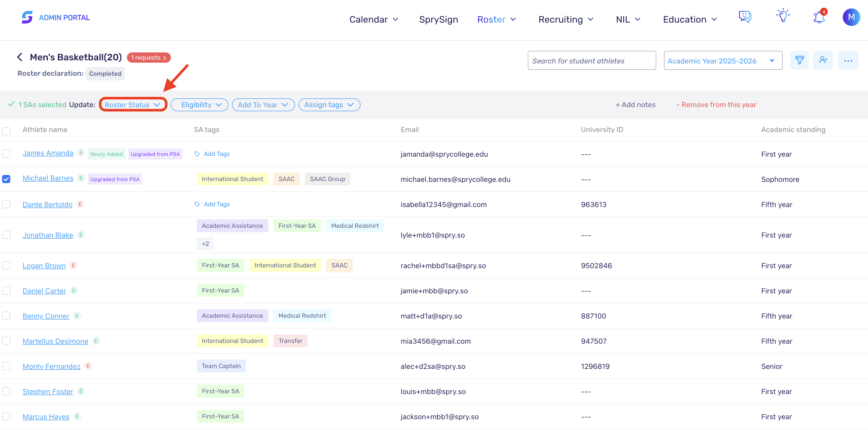Screen dimensions: 868x430
Task: Select all athletes with header checkbox
Action: 6,131
